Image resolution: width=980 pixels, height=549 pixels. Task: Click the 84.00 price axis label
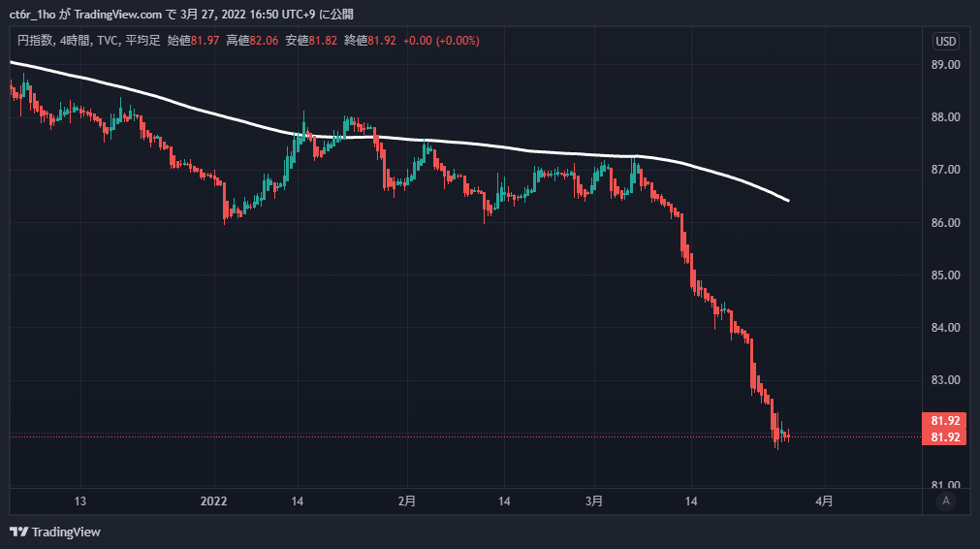point(946,328)
